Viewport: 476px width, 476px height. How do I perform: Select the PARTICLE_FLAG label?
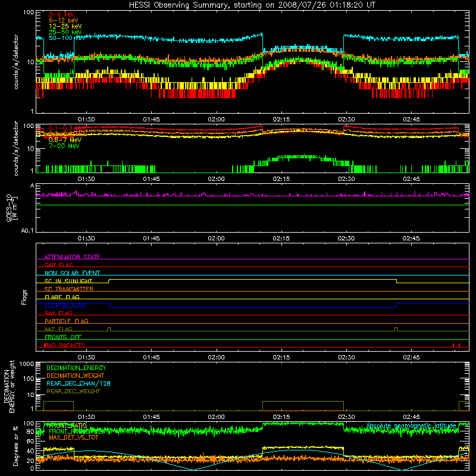coord(67,321)
